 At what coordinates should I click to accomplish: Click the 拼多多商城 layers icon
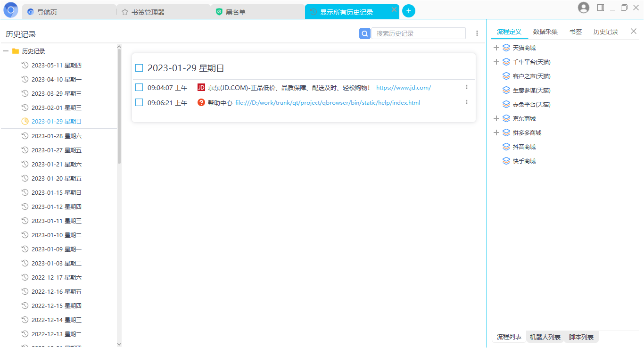[506, 133]
